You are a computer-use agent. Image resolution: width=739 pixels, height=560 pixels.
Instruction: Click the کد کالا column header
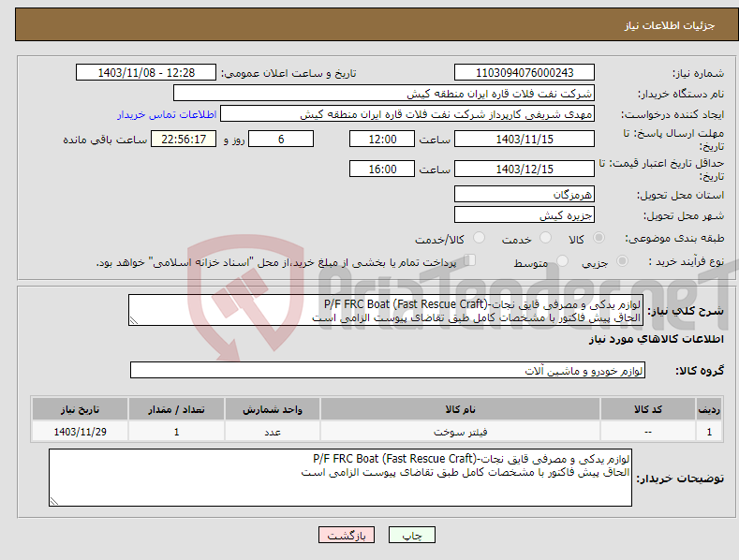tap(648, 409)
